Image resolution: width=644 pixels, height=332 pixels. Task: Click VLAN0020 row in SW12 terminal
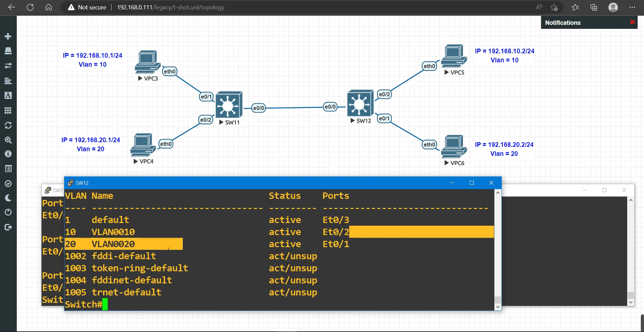click(x=207, y=244)
